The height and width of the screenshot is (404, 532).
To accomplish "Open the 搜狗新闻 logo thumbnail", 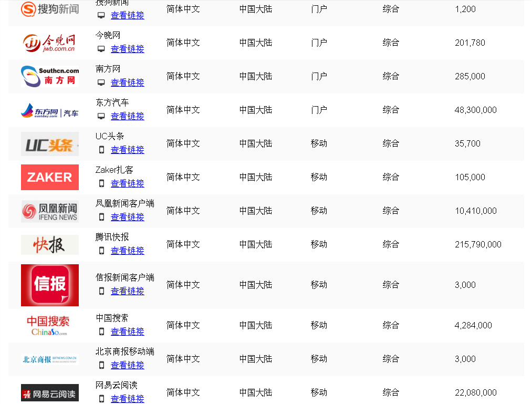I will pyautogui.click(x=50, y=9).
